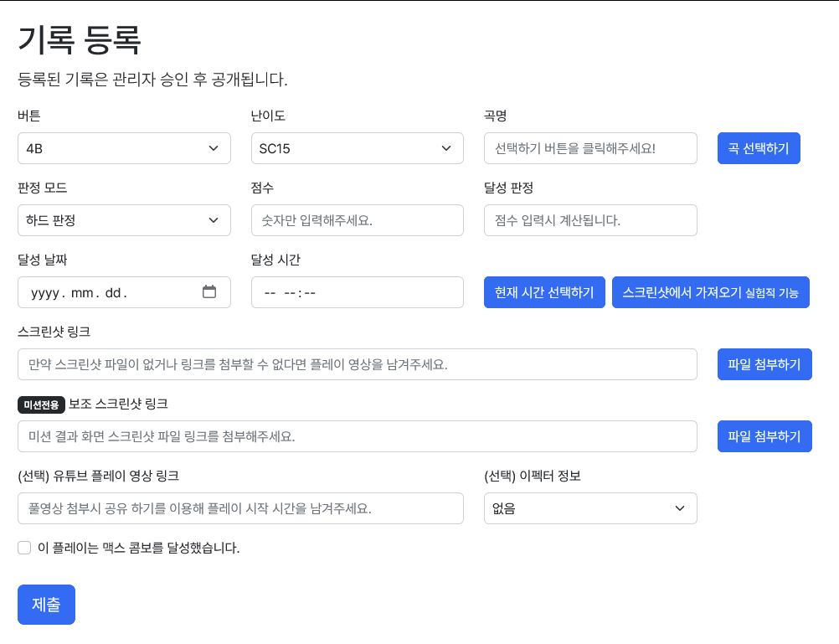Expand the 난이도 dropdown showing SC15
The image size is (839, 644).
357,148
